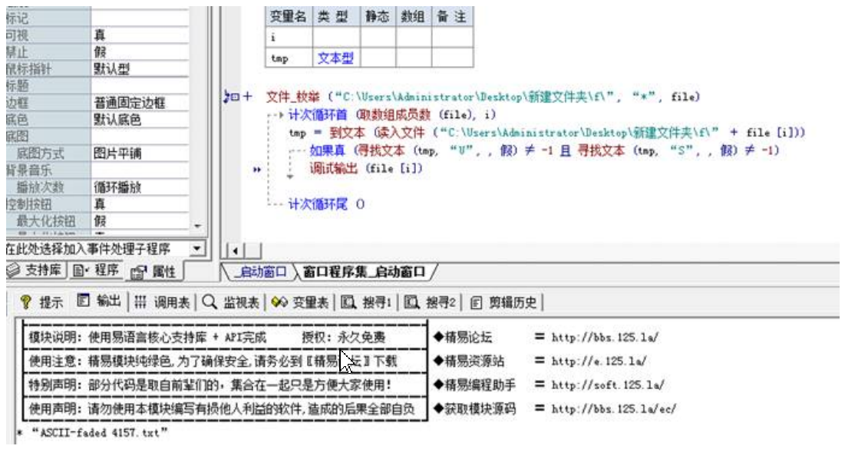Open the 搜寻1 search results tab
The height and width of the screenshot is (459, 868).
pyautogui.click(x=367, y=302)
